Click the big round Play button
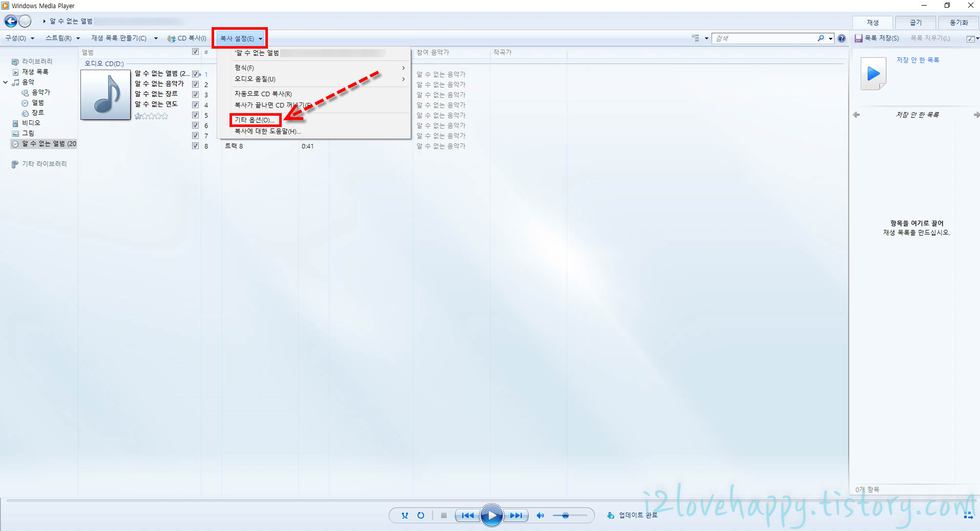Screen dimensions: 980x531 pos(491,516)
